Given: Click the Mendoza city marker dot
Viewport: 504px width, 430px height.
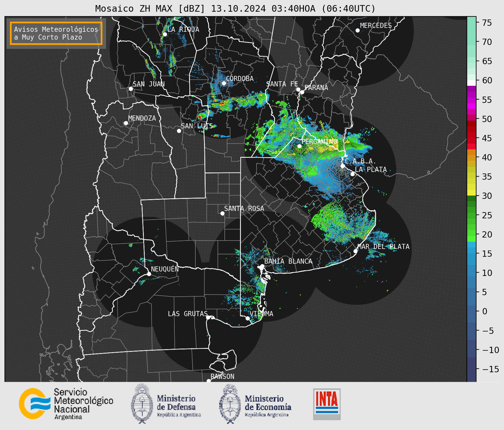Looking at the screenshot, I should point(126,123).
